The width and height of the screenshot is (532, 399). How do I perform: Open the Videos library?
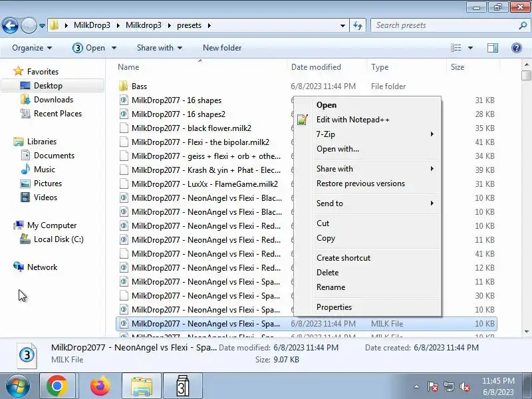[x=39, y=197]
